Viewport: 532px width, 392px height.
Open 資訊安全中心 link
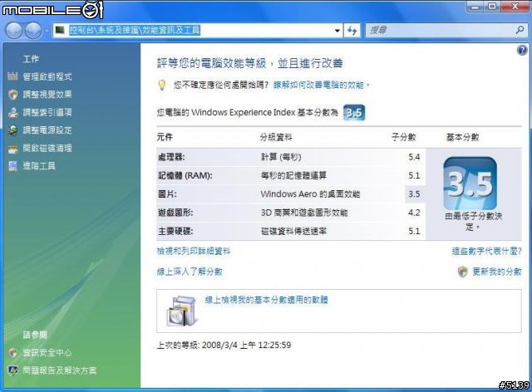click(x=47, y=353)
